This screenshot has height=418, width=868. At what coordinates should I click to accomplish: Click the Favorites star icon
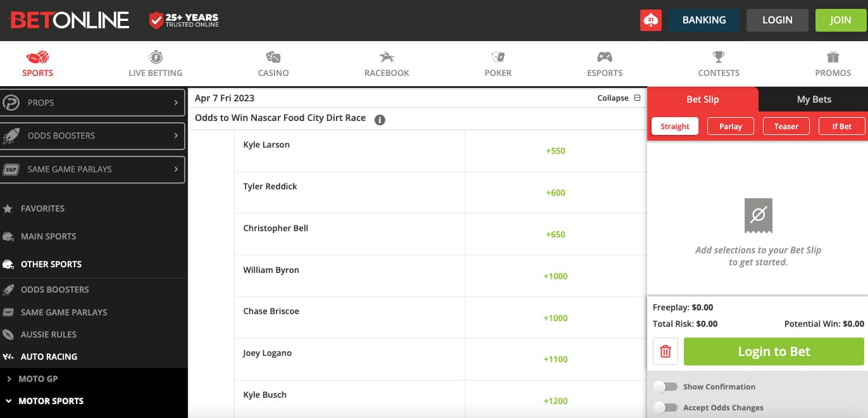pyautogui.click(x=8, y=208)
